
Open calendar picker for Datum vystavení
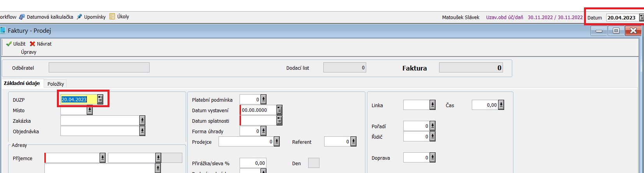[x=279, y=110]
